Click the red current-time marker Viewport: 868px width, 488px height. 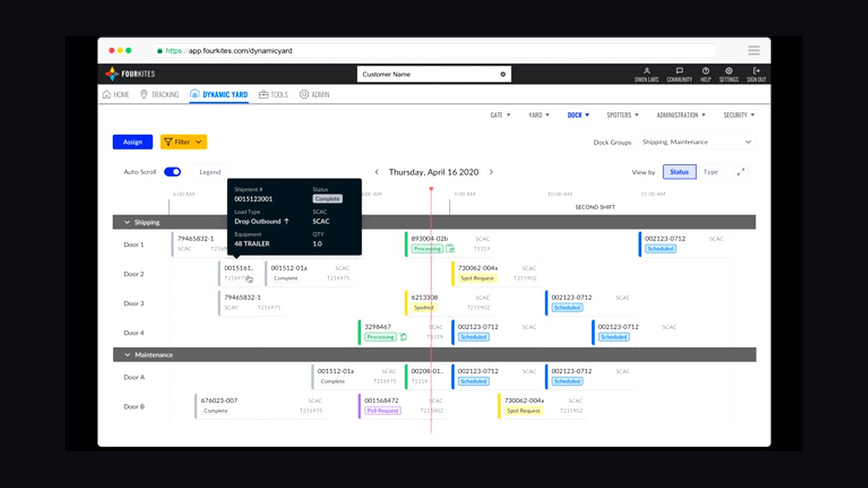point(431,189)
